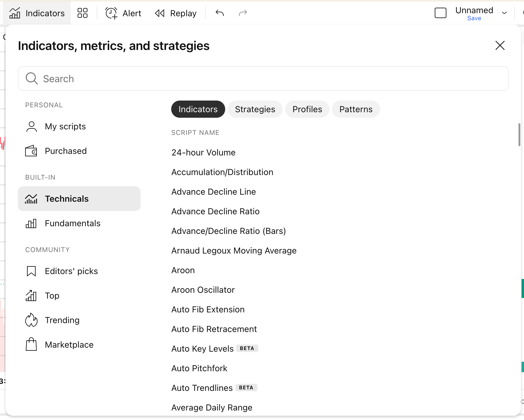Click the Trending flame icon
The width and height of the screenshot is (524, 420).
pos(31,320)
